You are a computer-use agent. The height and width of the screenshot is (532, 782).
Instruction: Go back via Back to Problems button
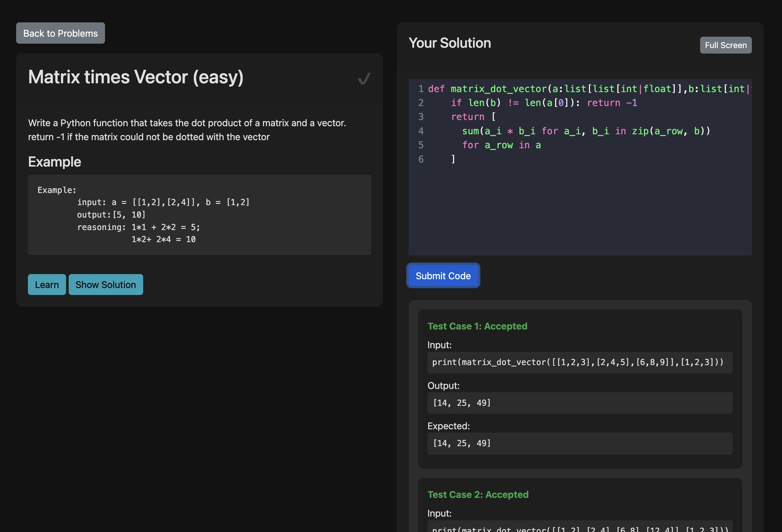click(x=61, y=33)
